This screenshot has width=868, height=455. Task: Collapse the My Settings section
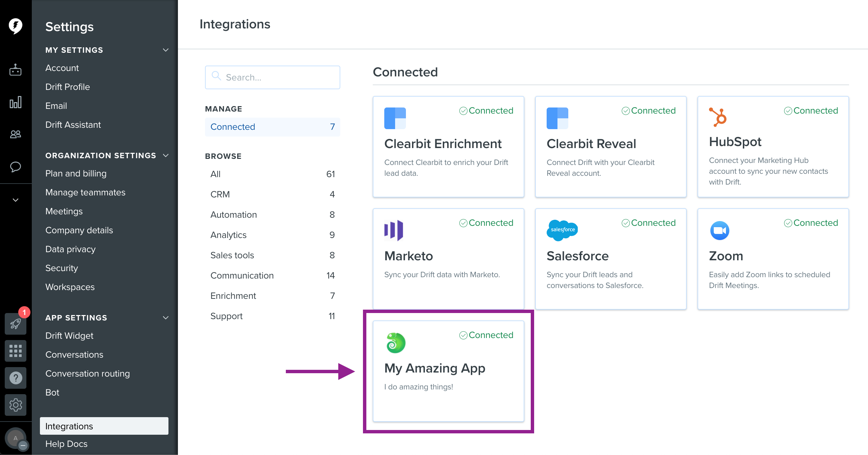click(165, 50)
